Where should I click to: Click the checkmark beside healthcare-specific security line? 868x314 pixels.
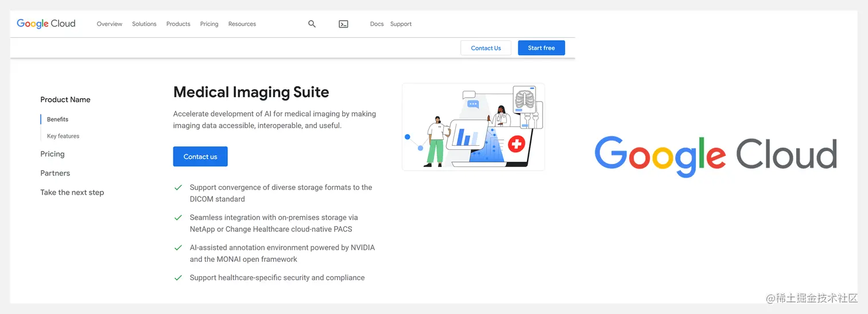(x=178, y=278)
